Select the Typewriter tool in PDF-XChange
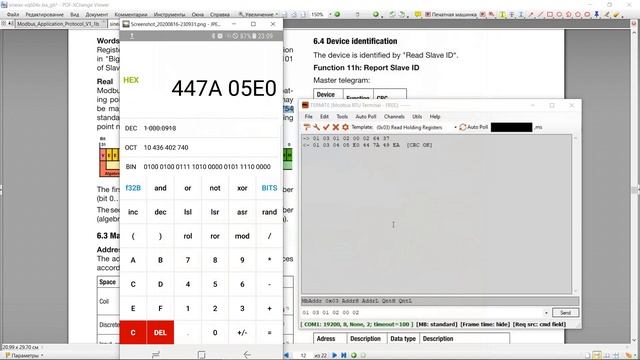This screenshot has height=360, width=640. [x=451, y=14]
